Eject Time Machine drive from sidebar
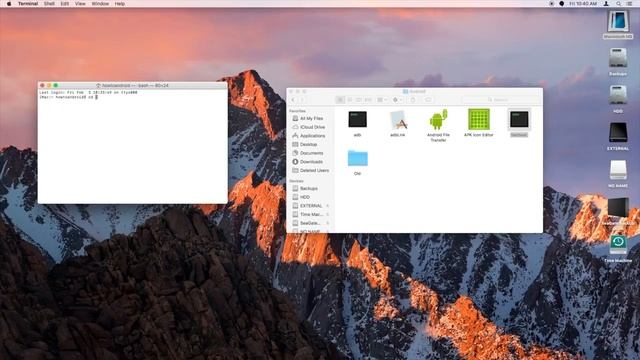The width and height of the screenshot is (640, 360). (x=328, y=214)
